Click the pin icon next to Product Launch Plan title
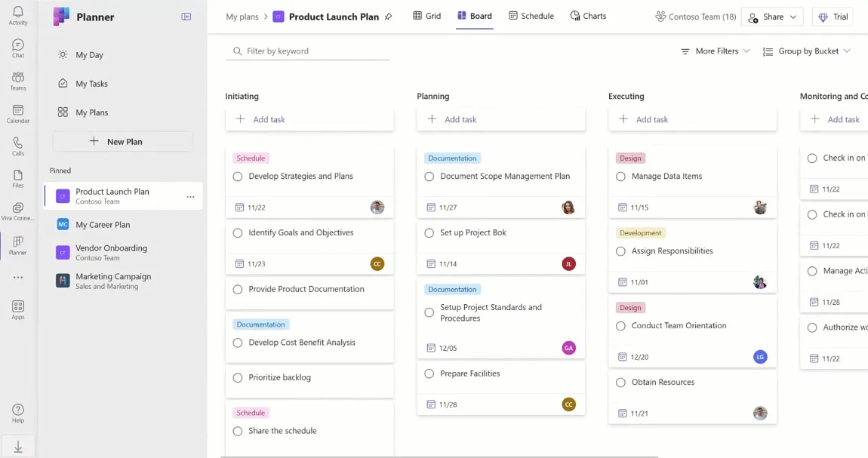The image size is (868, 458). (387, 17)
